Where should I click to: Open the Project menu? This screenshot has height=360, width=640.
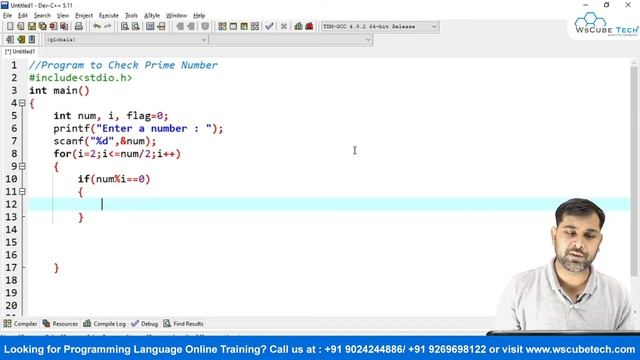(x=84, y=16)
